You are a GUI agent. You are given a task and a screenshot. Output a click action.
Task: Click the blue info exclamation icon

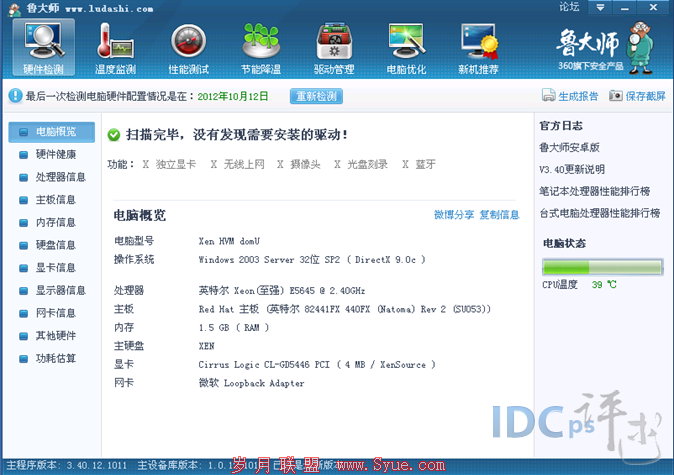(x=15, y=96)
